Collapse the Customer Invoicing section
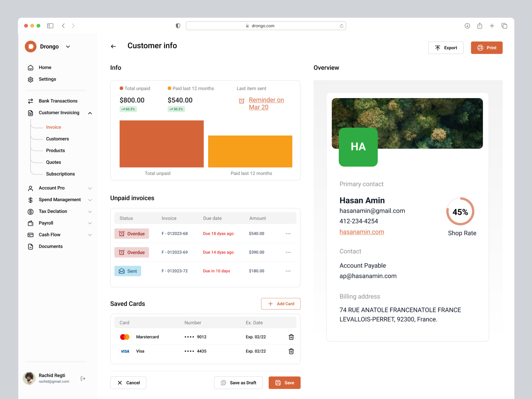This screenshot has height=399, width=532. coord(90,113)
